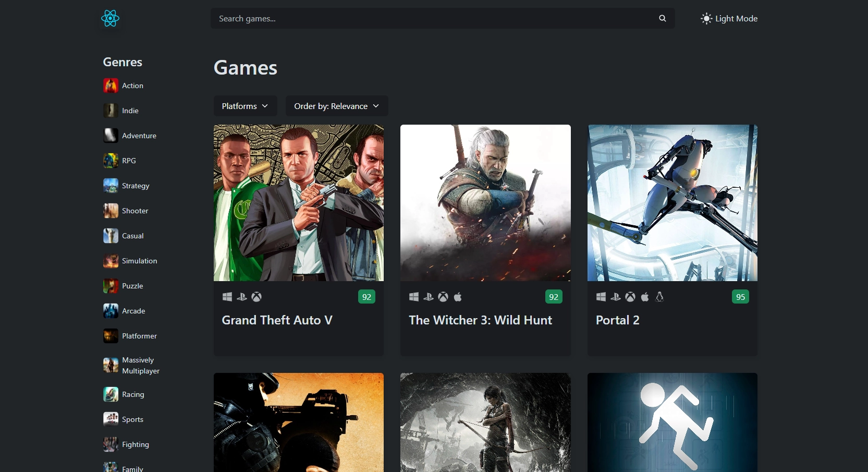The image size is (868, 472).
Task: Click the Xbox icon on Grand Theft Auto V card
Action: point(256,297)
